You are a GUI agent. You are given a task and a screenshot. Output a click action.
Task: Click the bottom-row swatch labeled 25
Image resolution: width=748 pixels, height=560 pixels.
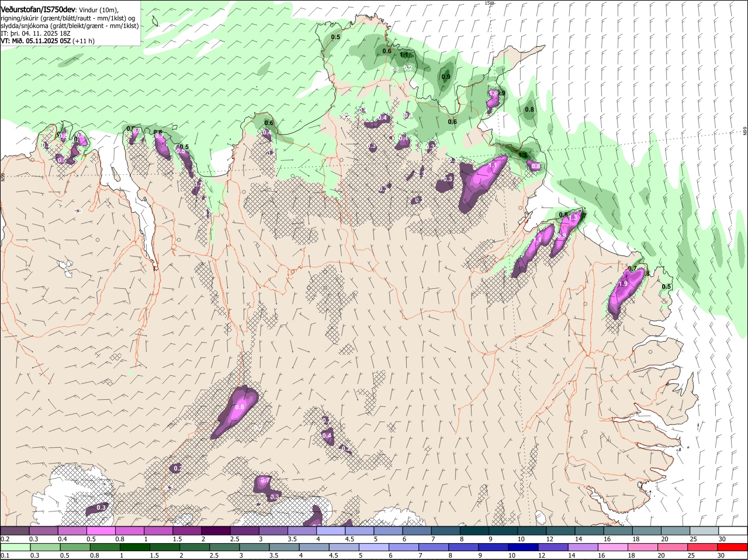point(702,547)
